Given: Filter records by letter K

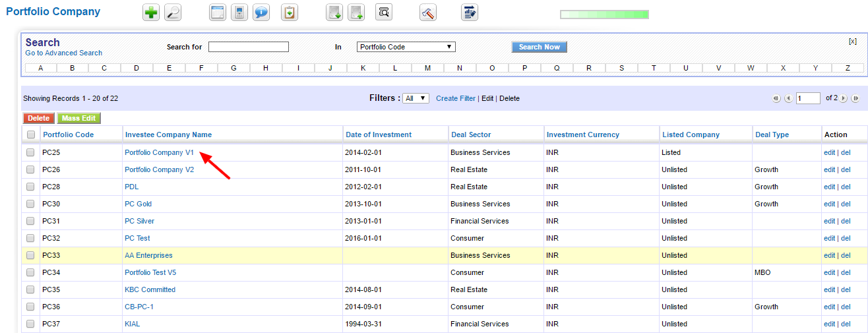Looking at the screenshot, I should pyautogui.click(x=363, y=68).
